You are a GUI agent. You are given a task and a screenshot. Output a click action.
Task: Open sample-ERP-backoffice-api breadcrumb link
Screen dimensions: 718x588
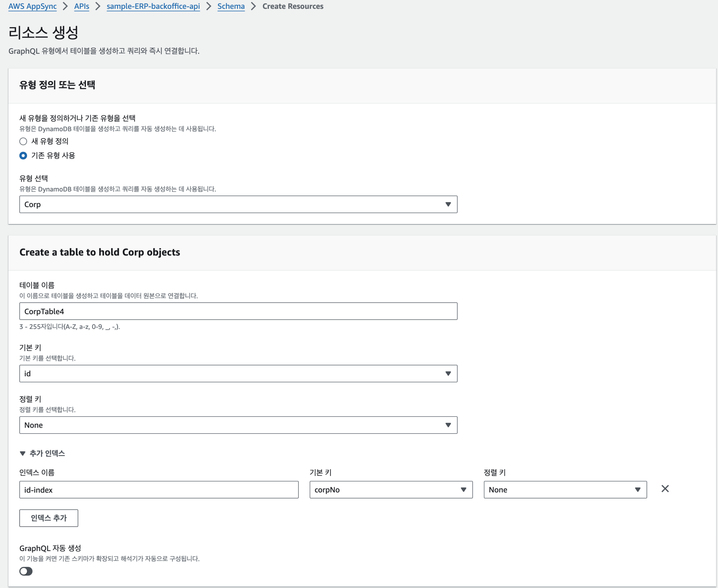click(x=153, y=6)
